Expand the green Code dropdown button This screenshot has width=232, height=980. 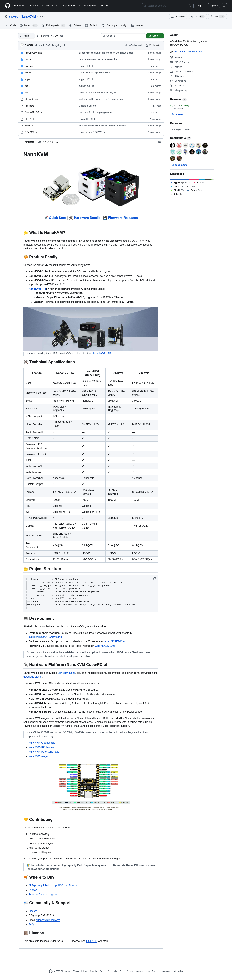(155, 36)
